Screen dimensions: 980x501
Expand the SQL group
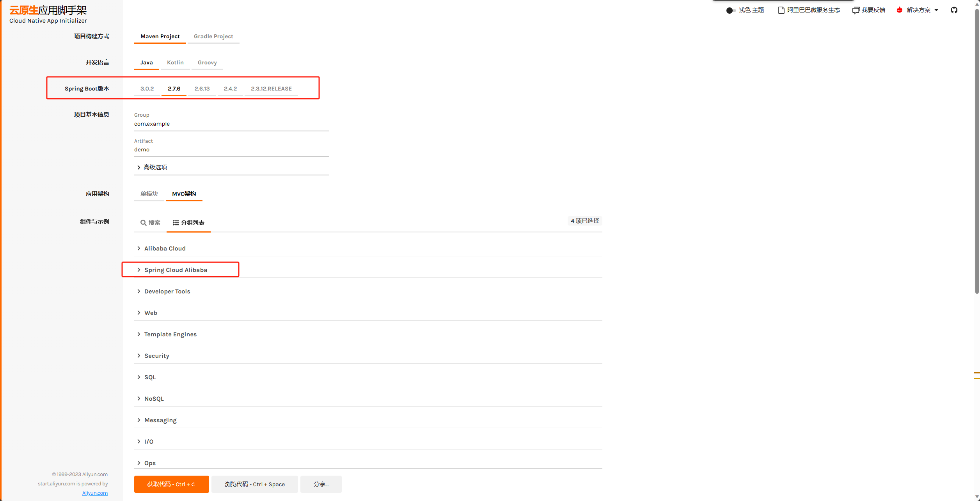click(x=368, y=377)
